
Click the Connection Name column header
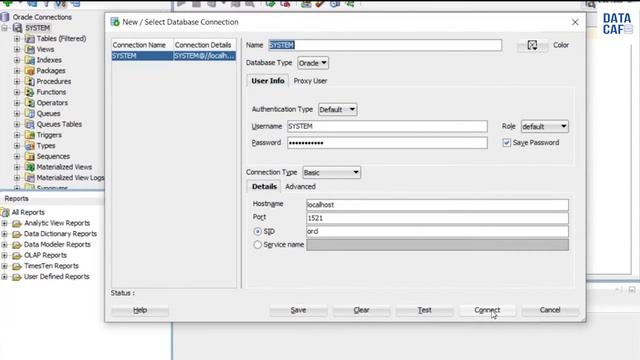[142, 45]
